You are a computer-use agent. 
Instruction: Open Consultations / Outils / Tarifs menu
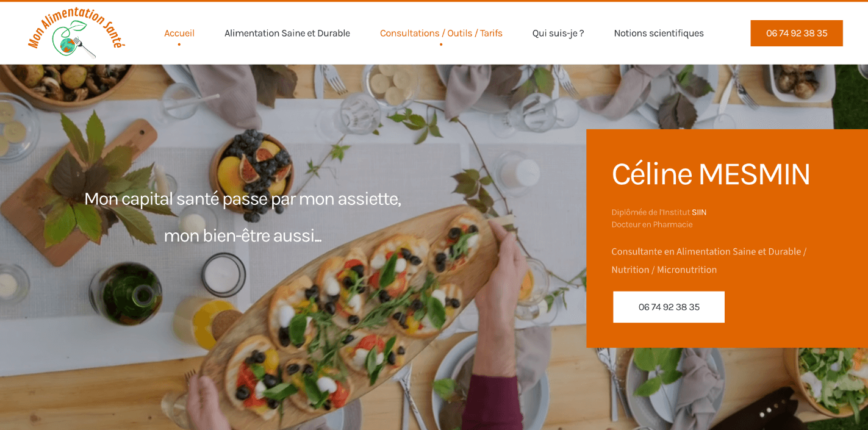click(441, 33)
